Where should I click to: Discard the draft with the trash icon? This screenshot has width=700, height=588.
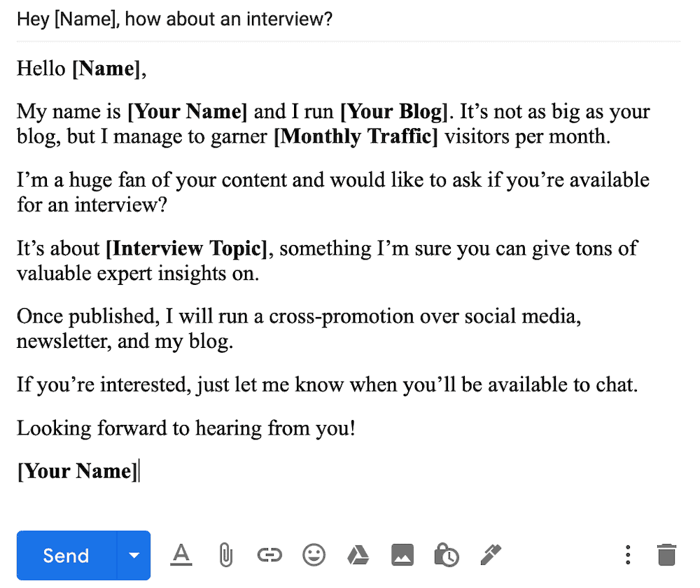666,554
